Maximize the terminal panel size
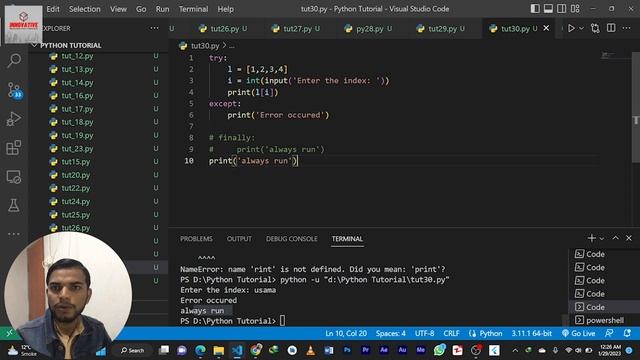640x360 pixels. 616,238
